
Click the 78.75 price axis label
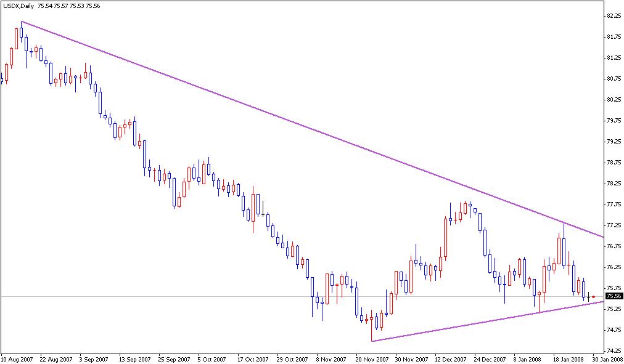pyautogui.click(x=613, y=163)
